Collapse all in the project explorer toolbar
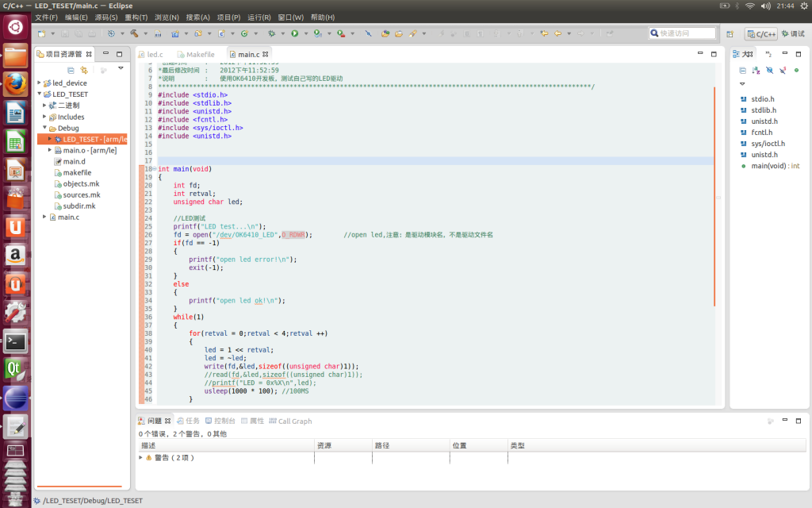Screen dimensions: 812x508 click(x=71, y=70)
